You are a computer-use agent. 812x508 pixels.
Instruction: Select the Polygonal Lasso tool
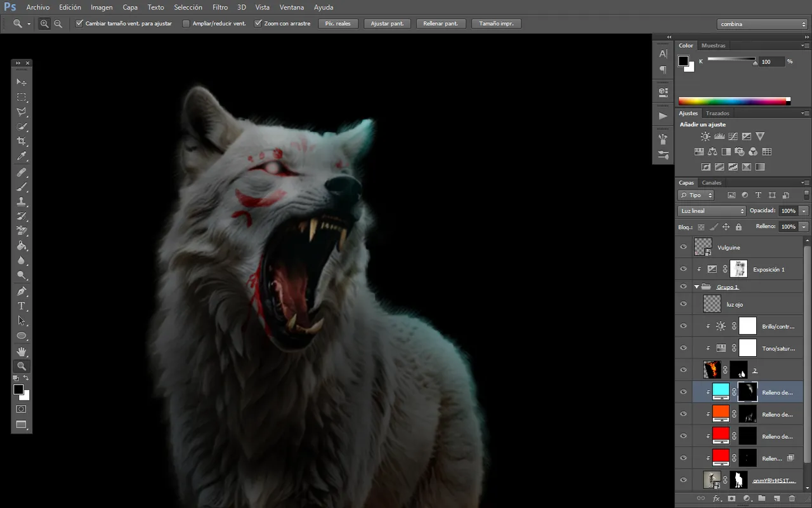coord(22,112)
